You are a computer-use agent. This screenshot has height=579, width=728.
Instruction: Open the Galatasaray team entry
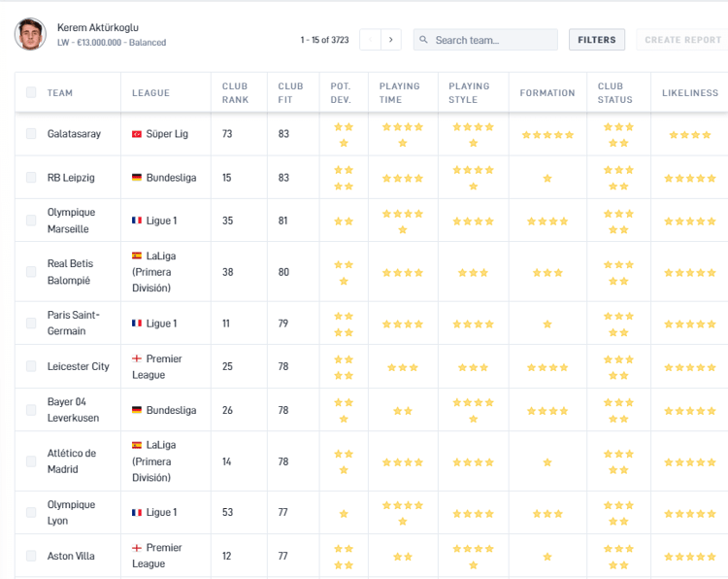(74, 134)
